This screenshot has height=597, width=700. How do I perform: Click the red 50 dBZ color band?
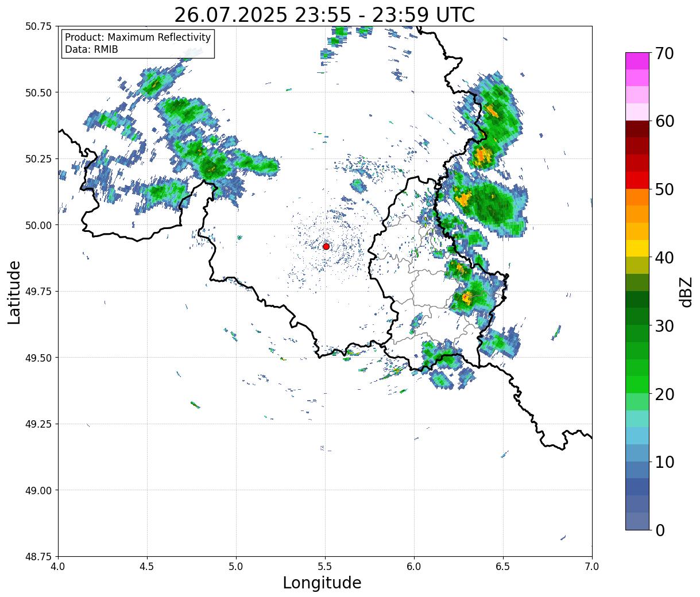(x=637, y=180)
